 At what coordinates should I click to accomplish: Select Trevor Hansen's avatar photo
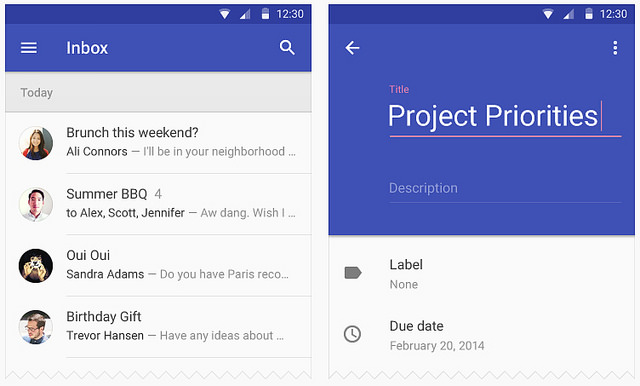tap(36, 327)
